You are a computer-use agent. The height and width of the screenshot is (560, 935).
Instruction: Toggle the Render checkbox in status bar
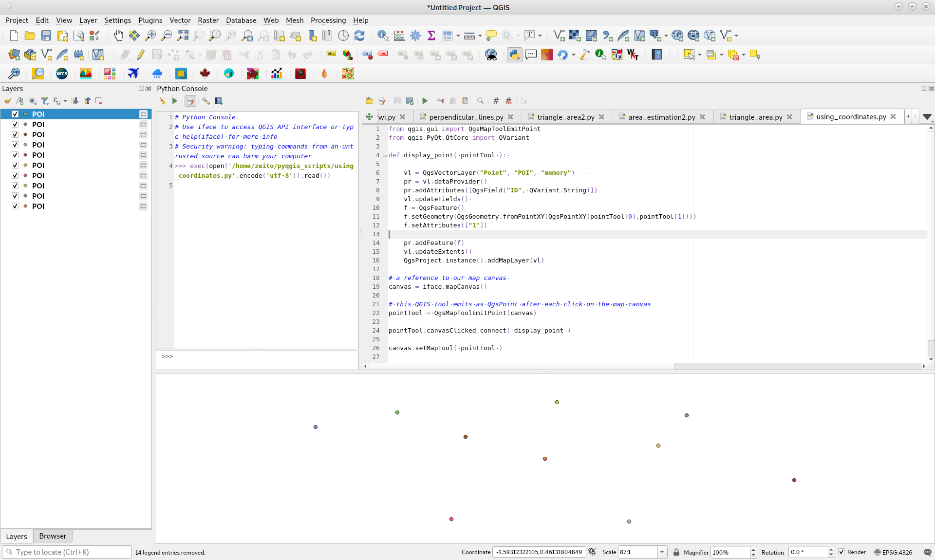pyautogui.click(x=841, y=552)
